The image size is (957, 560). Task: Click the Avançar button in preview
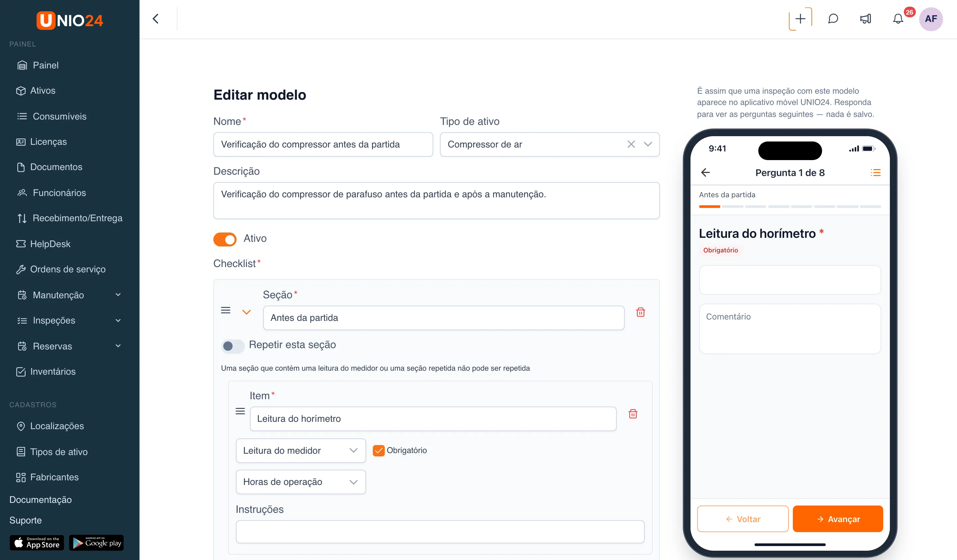coord(838,518)
